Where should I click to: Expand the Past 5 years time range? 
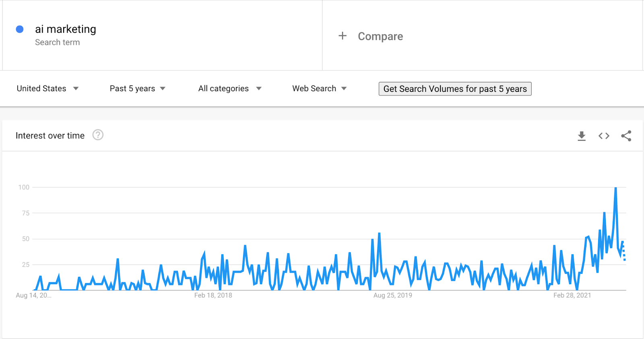(x=138, y=89)
